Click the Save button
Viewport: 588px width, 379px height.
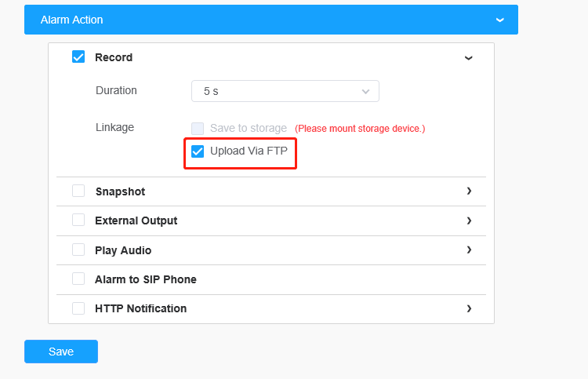coord(61,352)
